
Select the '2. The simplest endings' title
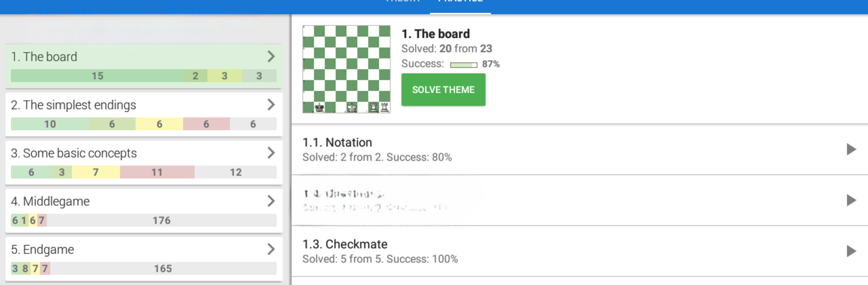click(73, 105)
